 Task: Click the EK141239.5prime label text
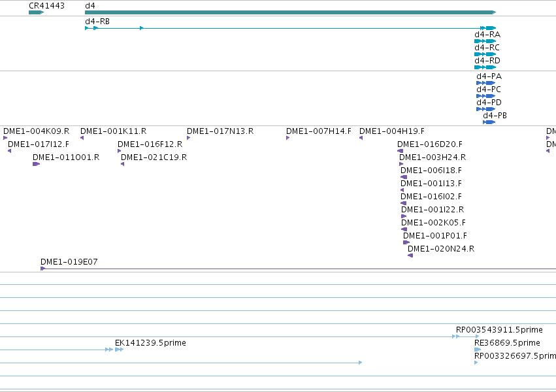[150, 343]
